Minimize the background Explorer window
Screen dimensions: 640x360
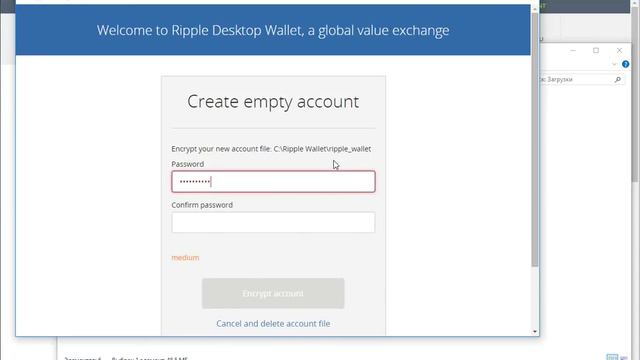573,50
